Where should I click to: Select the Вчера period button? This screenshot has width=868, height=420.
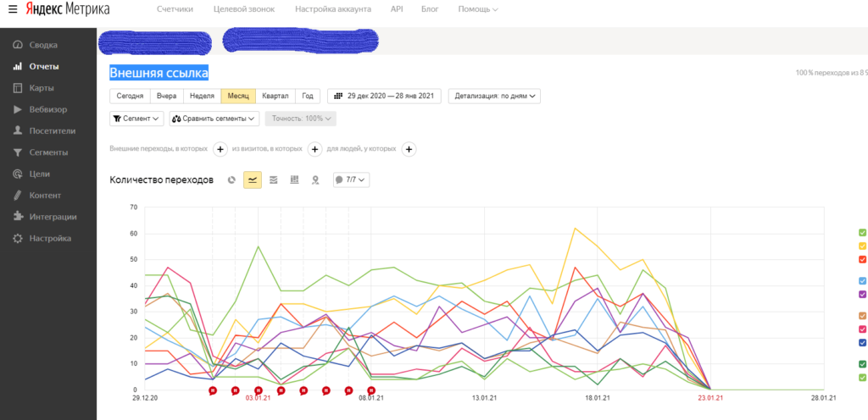click(x=167, y=97)
